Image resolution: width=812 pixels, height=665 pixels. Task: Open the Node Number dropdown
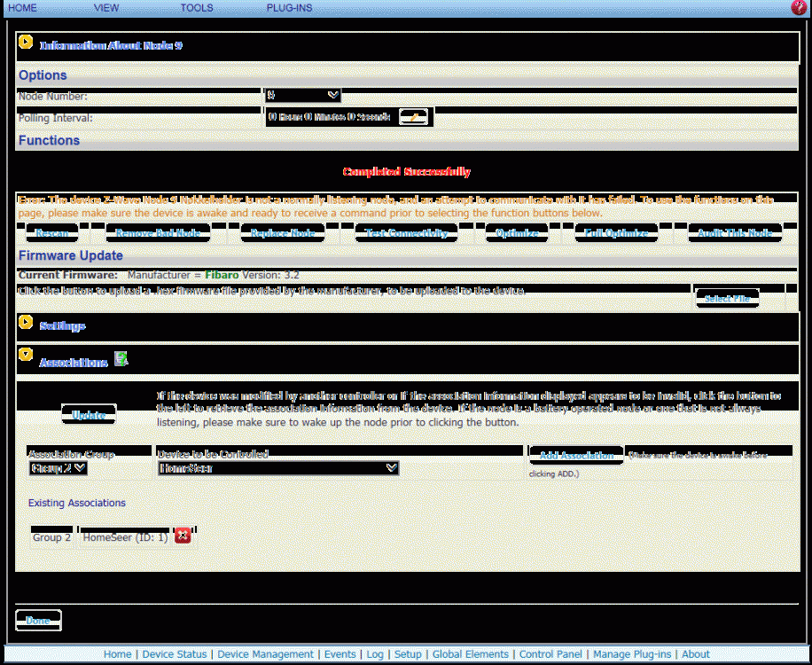pyautogui.click(x=302, y=95)
